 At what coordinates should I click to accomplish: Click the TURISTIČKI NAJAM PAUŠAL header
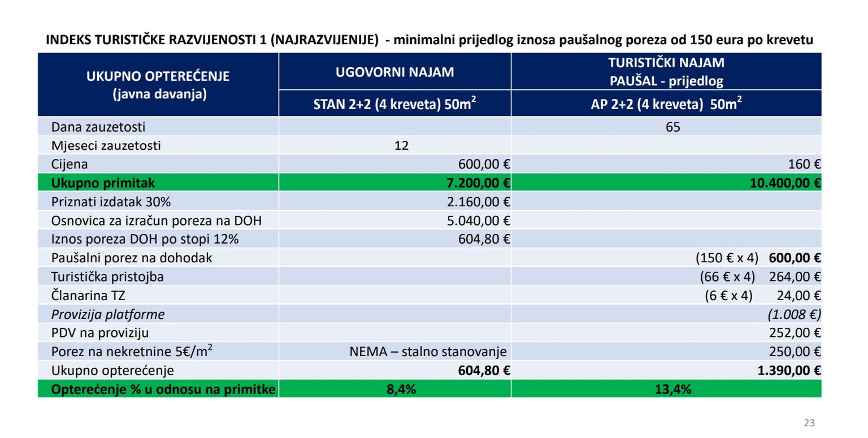click(666, 72)
